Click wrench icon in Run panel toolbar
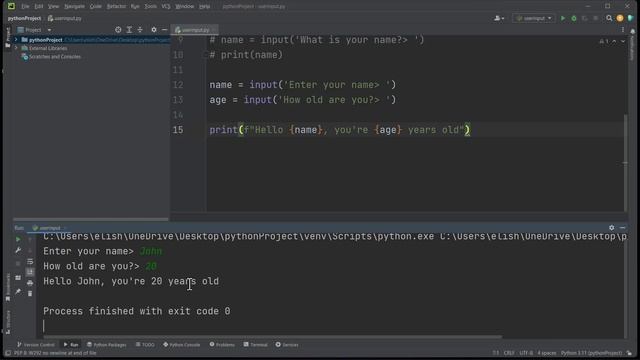This screenshot has height=360, width=640. [18, 251]
